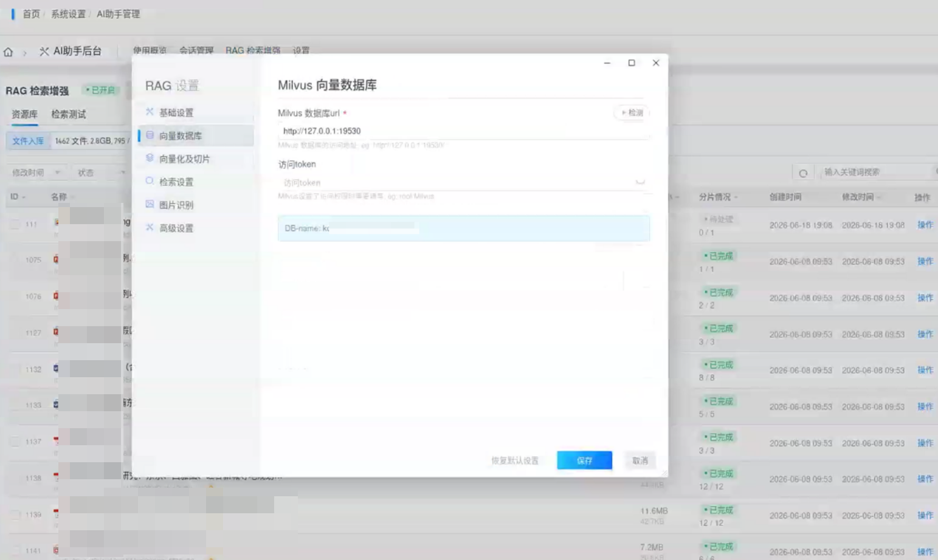Click the 8 / 8 chunk count

706,378
